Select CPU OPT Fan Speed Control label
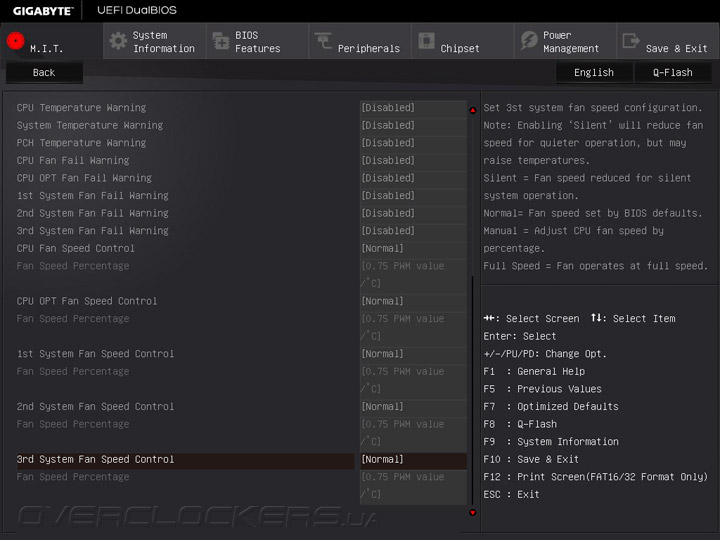The image size is (720, 540). tap(87, 301)
